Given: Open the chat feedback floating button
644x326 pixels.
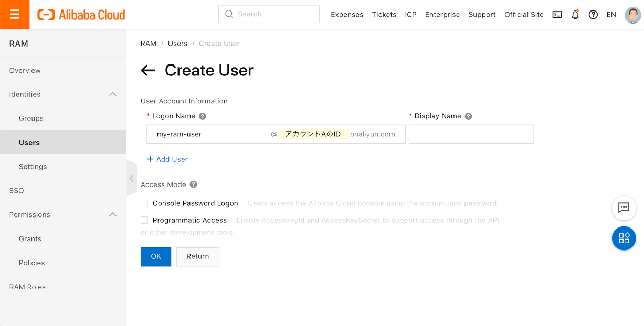Looking at the screenshot, I should [x=624, y=208].
